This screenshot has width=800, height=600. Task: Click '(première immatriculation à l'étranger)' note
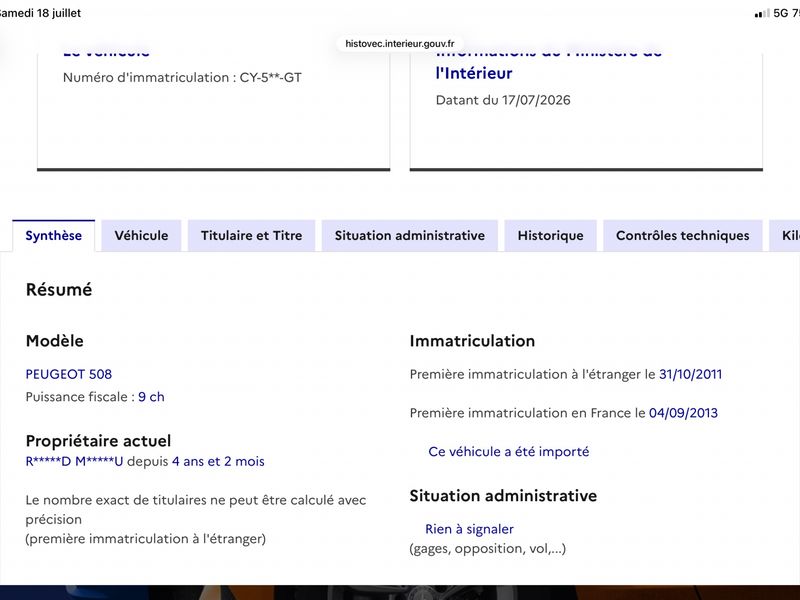[x=146, y=539]
